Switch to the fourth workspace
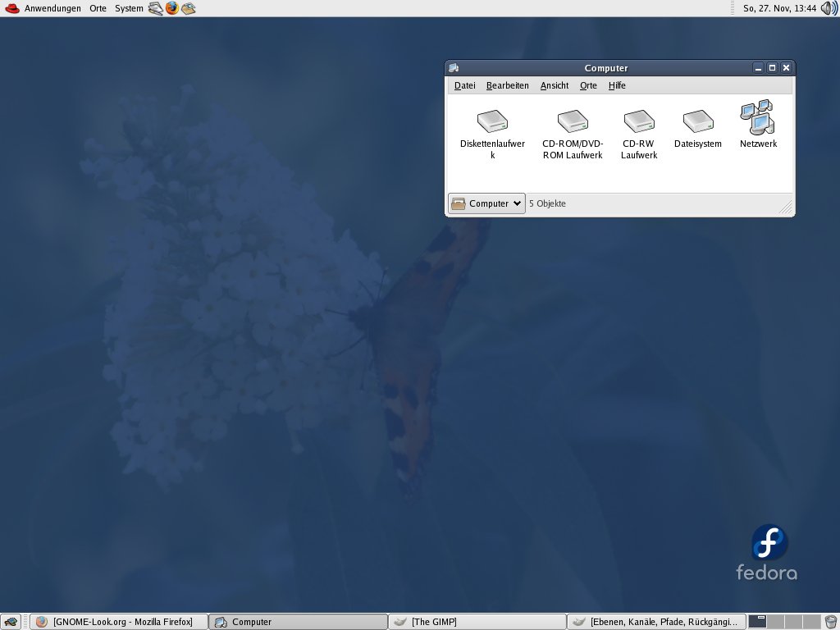Screen dimensions: 840x630 [x=811, y=622]
